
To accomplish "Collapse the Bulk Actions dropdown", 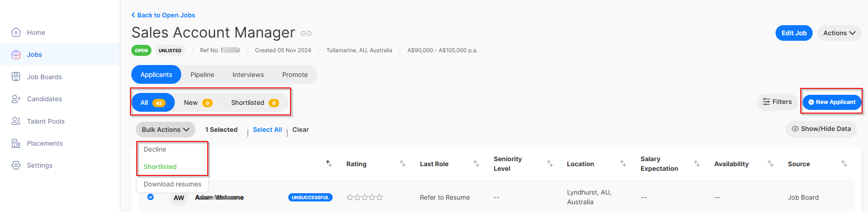I will pos(166,130).
